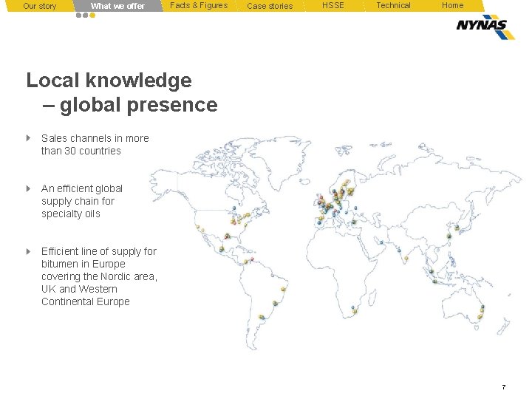Switch to the HSSE tab
This screenshot has height=399, width=532.
333,6
